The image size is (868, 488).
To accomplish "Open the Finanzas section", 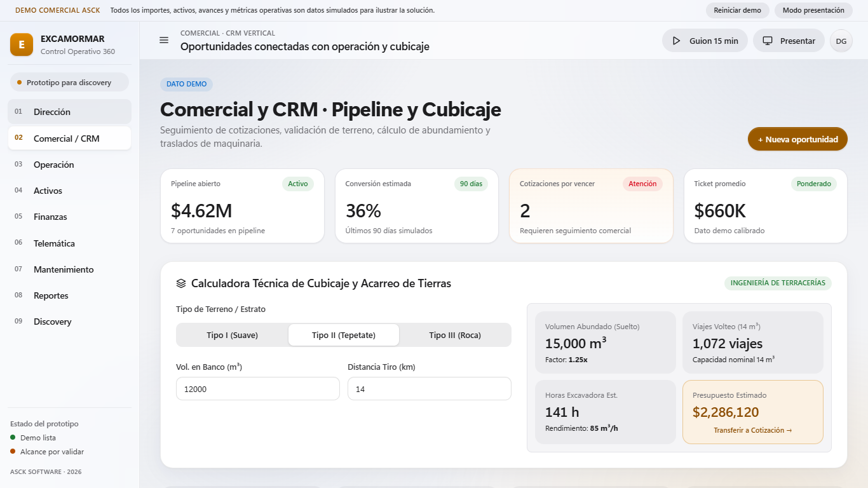I will click(x=70, y=217).
